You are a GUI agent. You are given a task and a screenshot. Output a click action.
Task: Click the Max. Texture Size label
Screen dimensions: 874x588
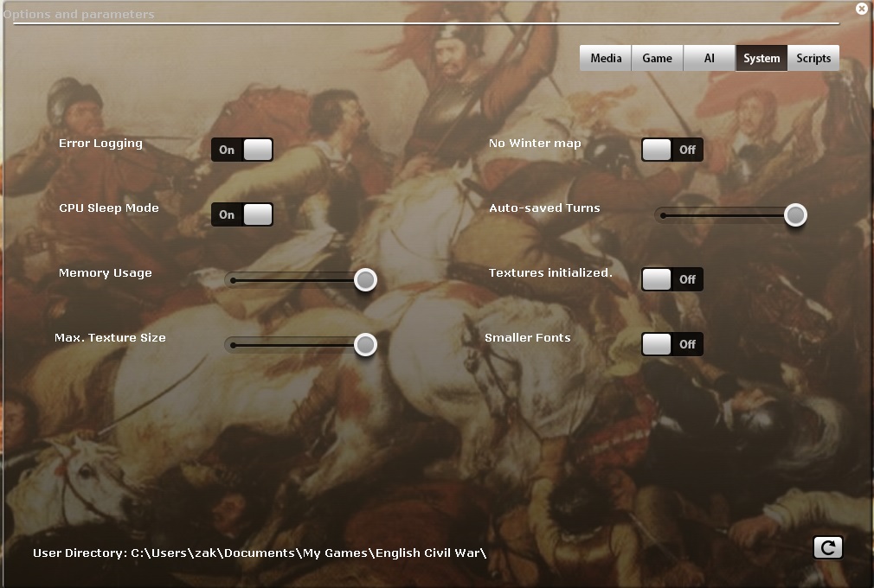pyautogui.click(x=111, y=338)
